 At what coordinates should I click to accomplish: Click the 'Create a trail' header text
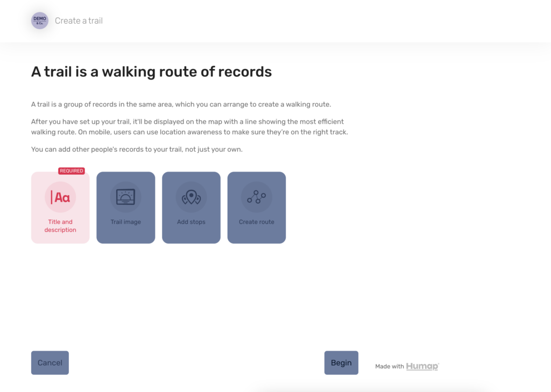[x=79, y=21]
